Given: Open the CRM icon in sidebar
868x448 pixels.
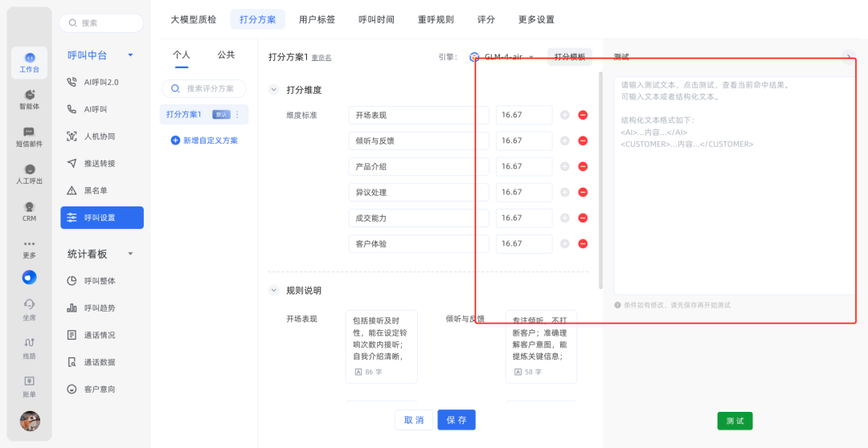Looking at the screenshot, I should point(29,210).
